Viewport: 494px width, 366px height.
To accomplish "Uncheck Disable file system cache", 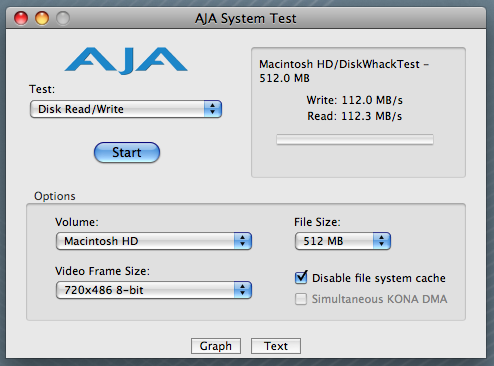I will (x=301, y=277).
